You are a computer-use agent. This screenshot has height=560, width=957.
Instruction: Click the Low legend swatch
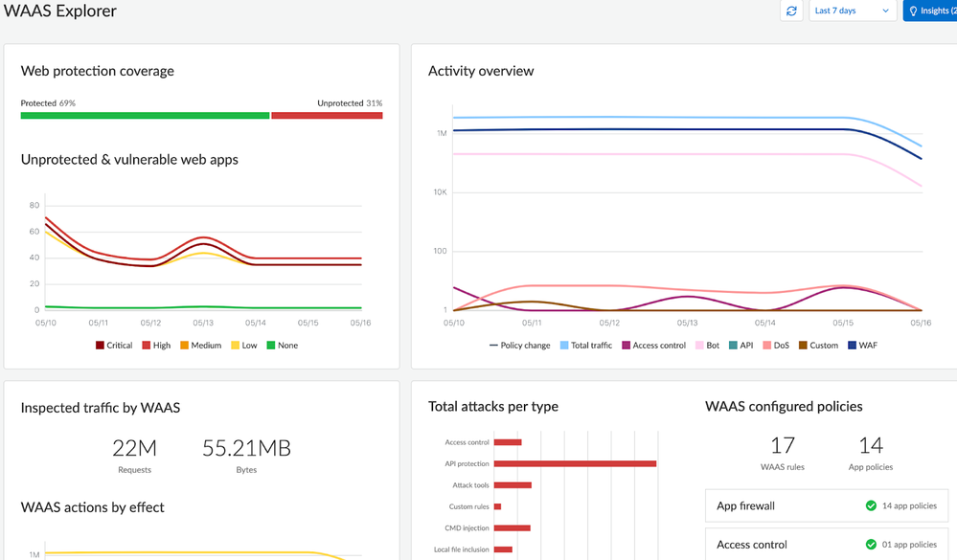(x=235, y=346)
